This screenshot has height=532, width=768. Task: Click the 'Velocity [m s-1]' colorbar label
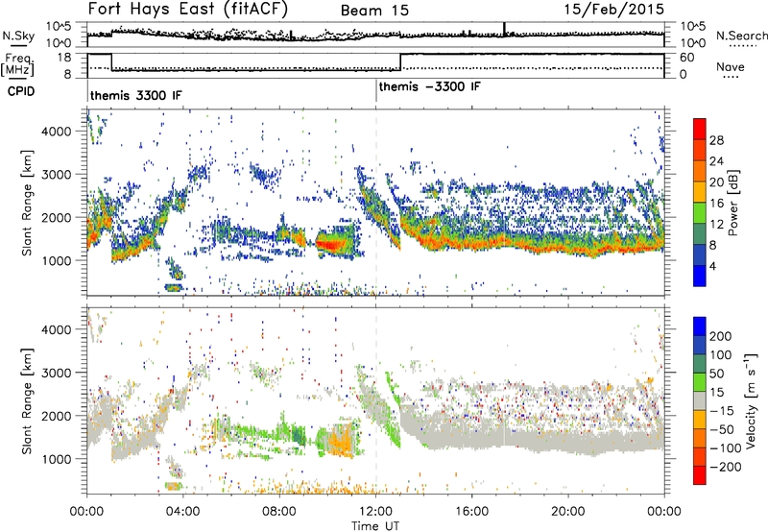[x=751, y=400]
